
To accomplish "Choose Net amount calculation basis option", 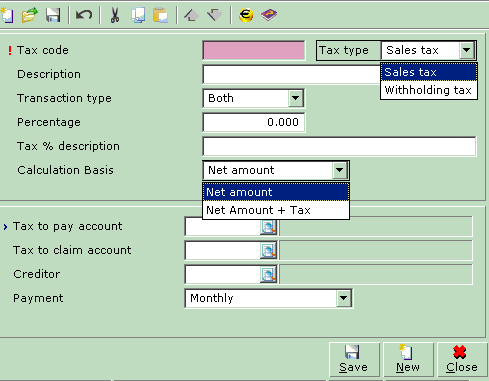I will [x=276, y=192].
